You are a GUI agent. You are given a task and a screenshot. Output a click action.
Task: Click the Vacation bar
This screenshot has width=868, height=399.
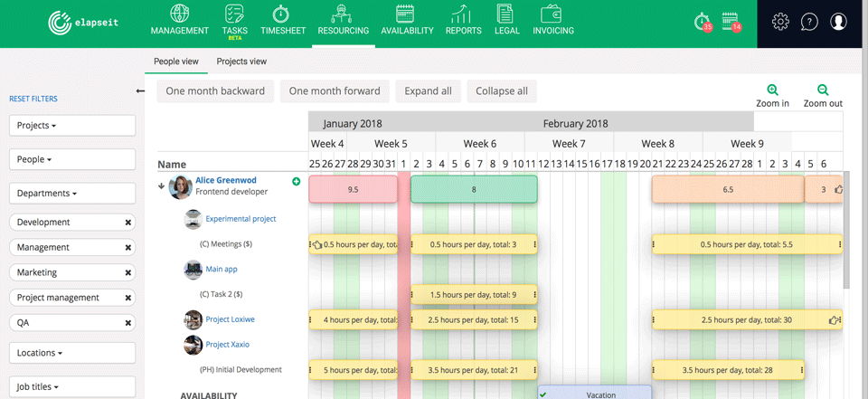(595, 393)
